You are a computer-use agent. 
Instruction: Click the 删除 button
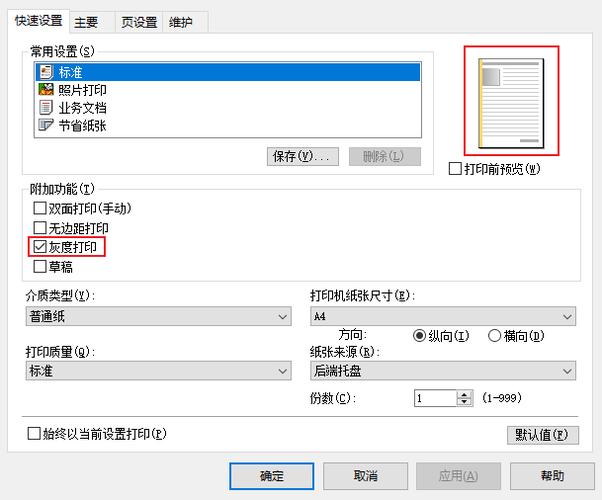(385, 157)
